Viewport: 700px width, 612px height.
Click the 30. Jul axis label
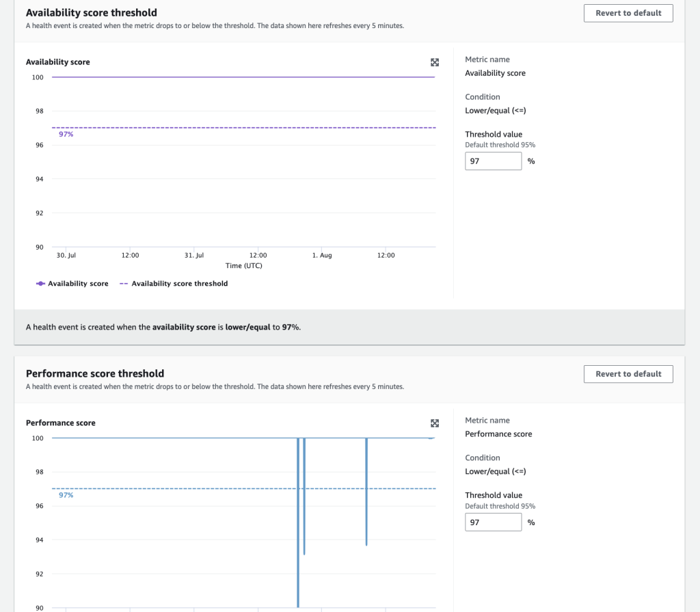(x=66, y=255)
